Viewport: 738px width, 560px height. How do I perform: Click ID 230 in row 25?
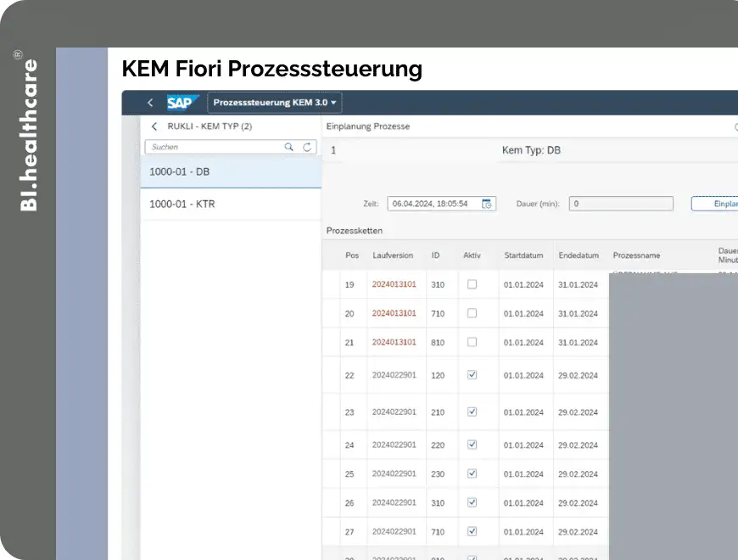click(x=438, y=474)
